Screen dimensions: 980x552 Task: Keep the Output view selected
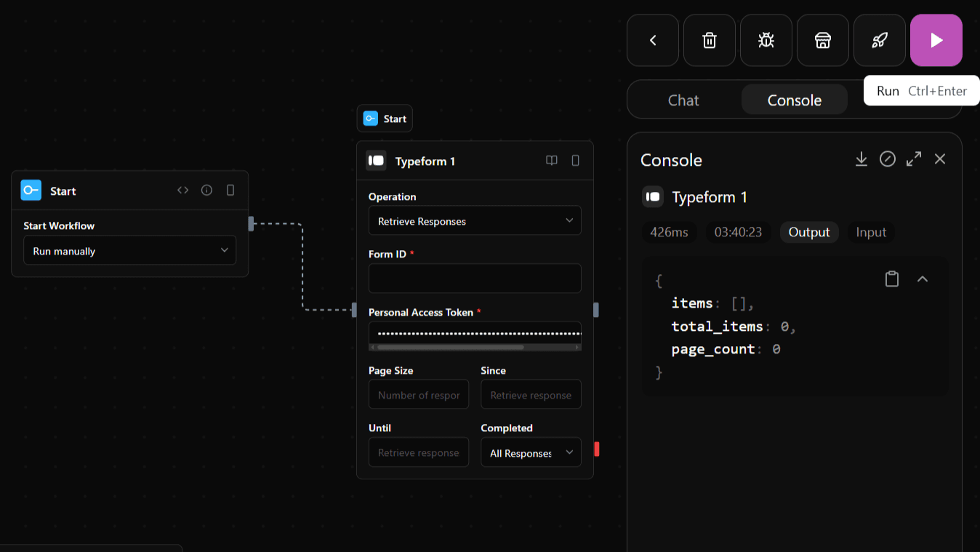click(x=809, y=232)
